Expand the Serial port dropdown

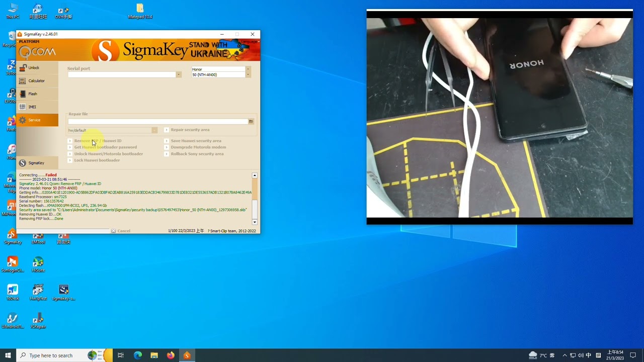coord(178,75)
